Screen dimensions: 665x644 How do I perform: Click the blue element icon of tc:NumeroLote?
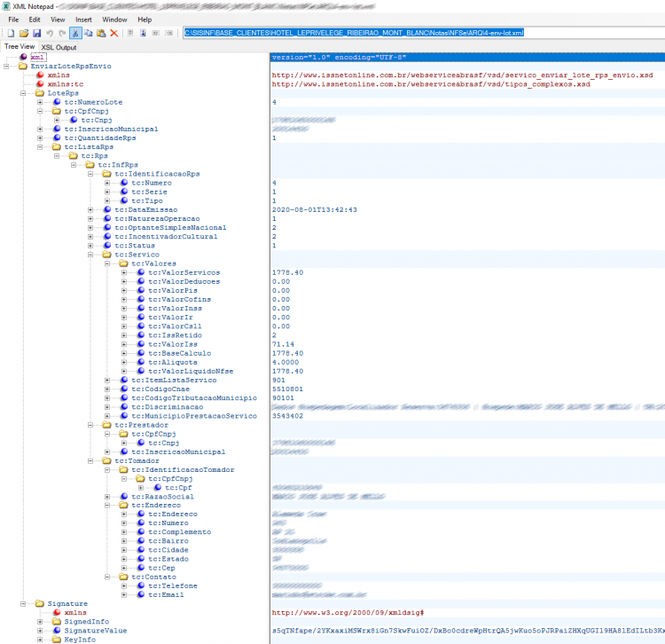[58, 102]
